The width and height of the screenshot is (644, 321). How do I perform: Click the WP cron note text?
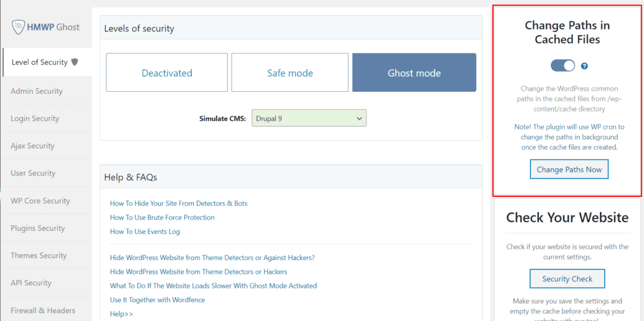tap(569, 137)
